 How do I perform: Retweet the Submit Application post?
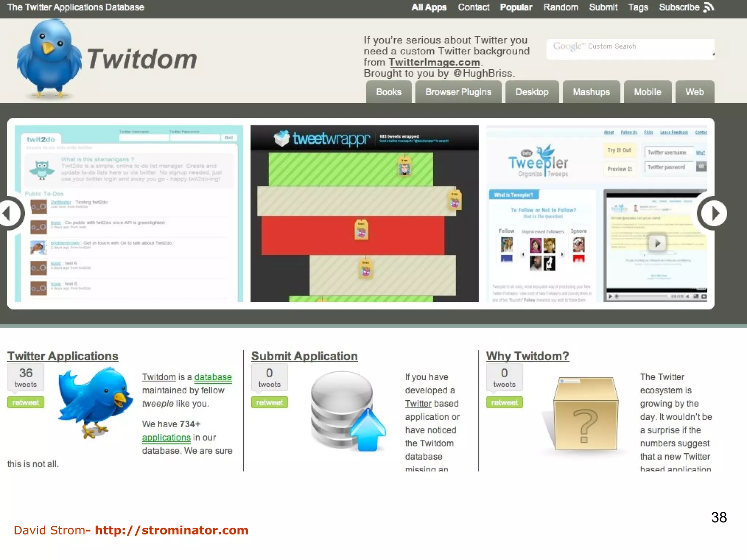point(269,402)
